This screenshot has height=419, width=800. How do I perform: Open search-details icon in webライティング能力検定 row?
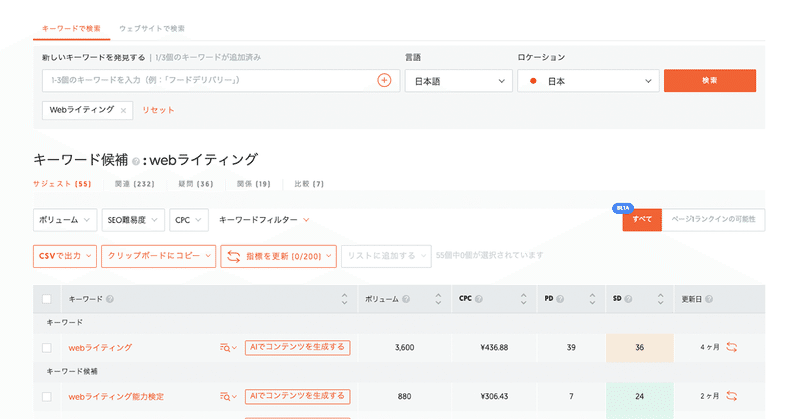(x=228, y=397)
